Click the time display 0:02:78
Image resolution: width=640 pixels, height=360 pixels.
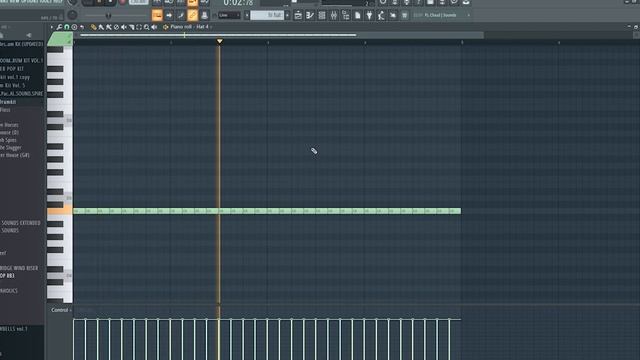[238, 3]
